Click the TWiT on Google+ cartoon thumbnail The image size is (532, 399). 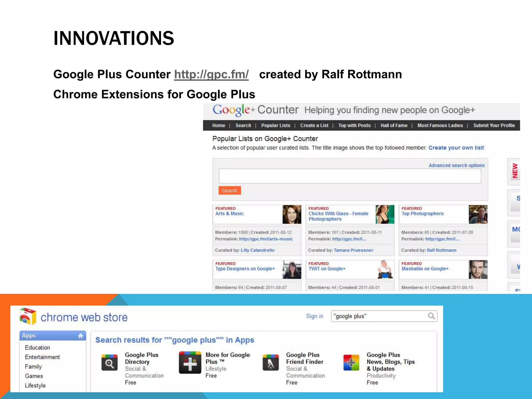pos(385,269)
